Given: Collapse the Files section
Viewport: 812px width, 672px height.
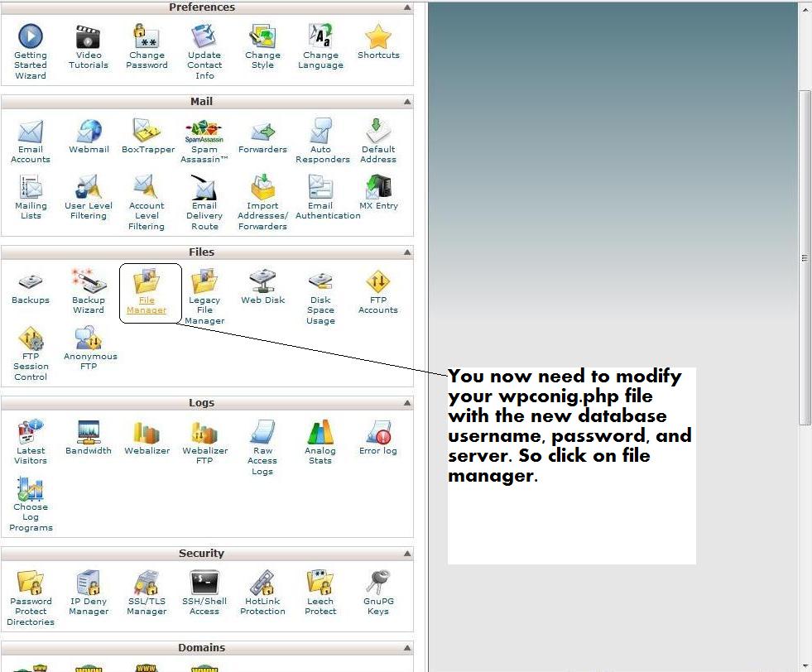Looking at the screenshot, I should (407, 252).
